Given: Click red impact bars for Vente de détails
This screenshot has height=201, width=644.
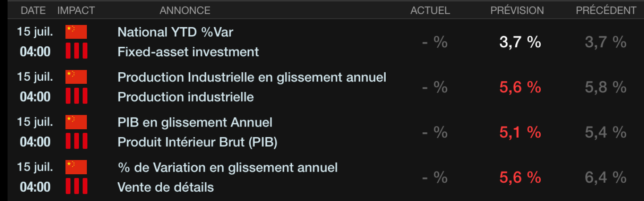Looking at the screenshot, I should point(76,186).
